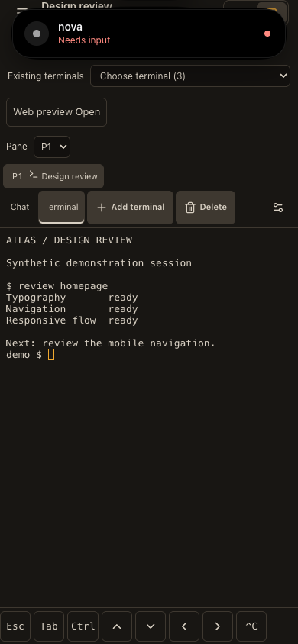This screenshot has width=298, height=644.
Task: Click 'Synthetic demonstration session' text
Action: coord(99,263)
